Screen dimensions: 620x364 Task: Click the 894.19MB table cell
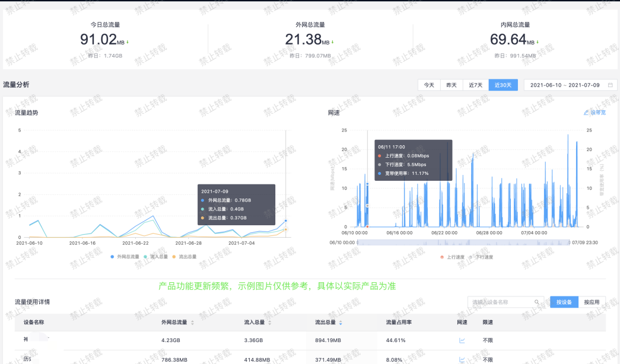click(x=328, y=340)
